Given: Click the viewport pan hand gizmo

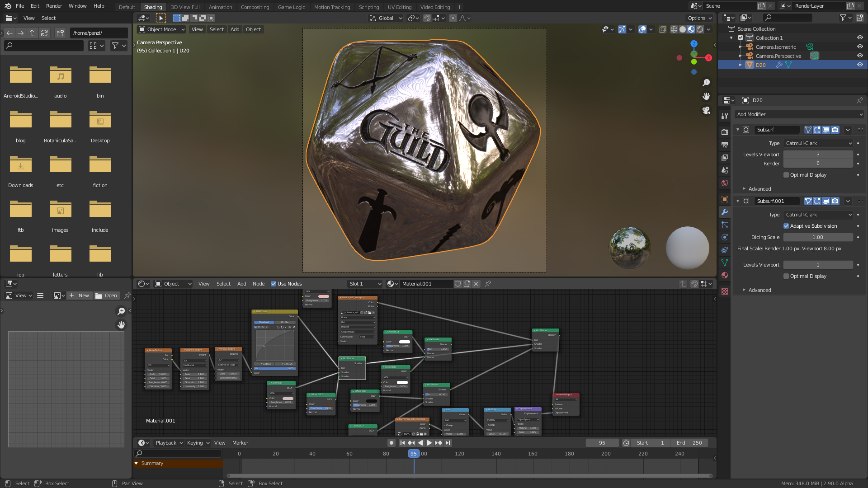Looking at the screenshot, I should (x=706, y=96).
